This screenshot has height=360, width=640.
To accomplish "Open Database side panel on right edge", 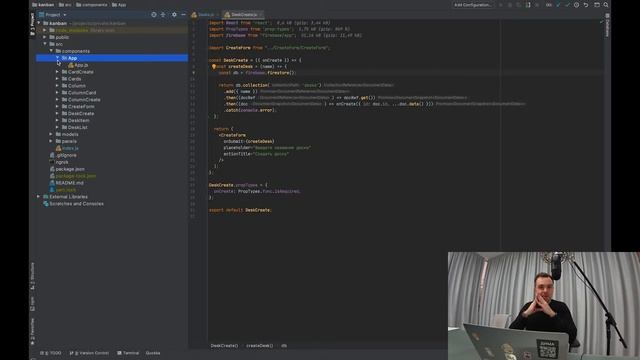I will 607,25.
